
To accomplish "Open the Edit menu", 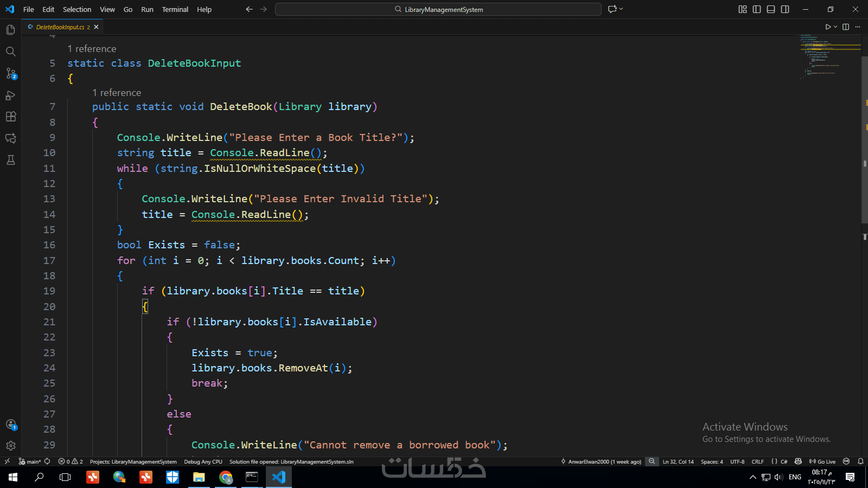I will point(48,9).
